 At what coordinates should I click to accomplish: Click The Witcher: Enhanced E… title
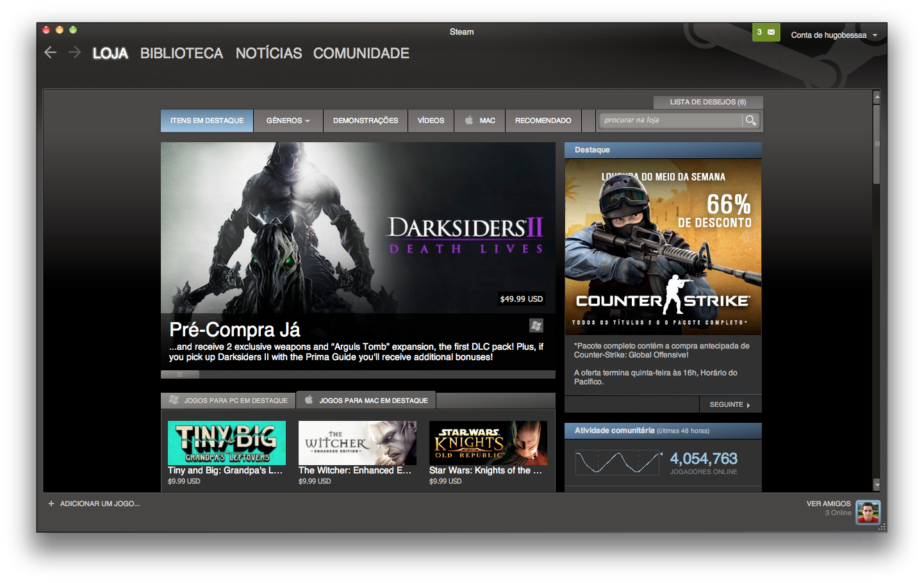[355, 470]
